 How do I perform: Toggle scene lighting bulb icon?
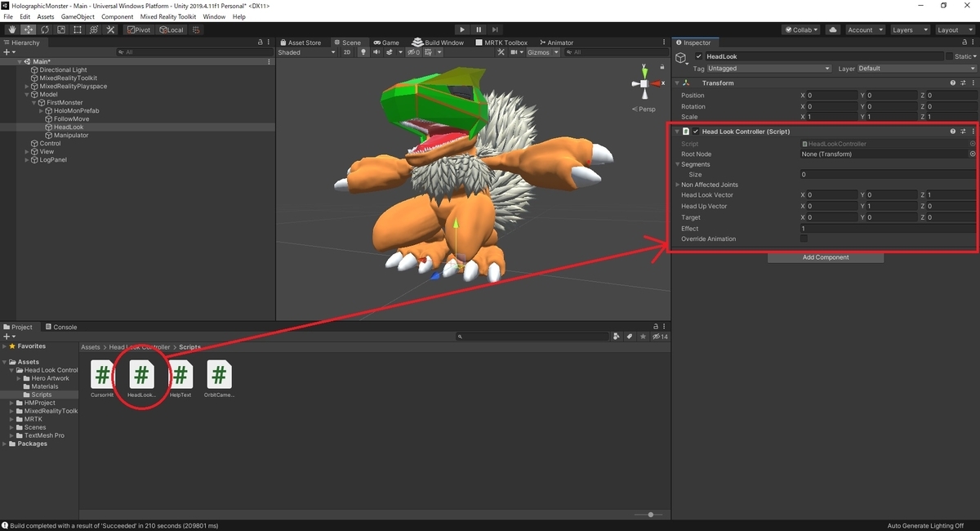tap(364, 52)
